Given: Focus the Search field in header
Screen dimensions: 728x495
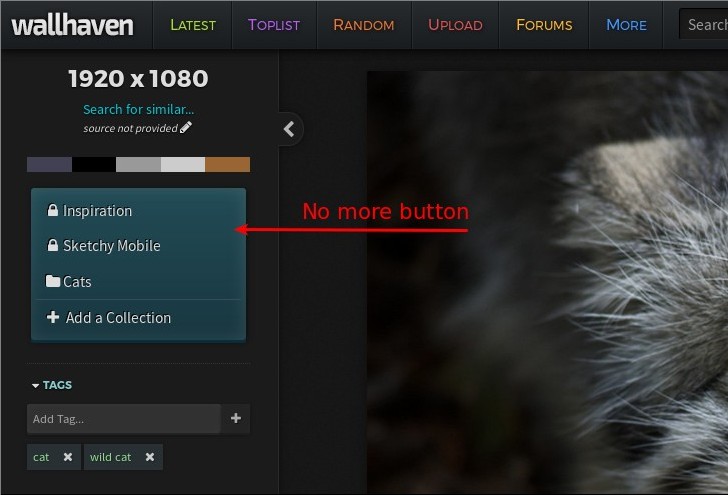Looking at the screenshot, I should point(704,24).
